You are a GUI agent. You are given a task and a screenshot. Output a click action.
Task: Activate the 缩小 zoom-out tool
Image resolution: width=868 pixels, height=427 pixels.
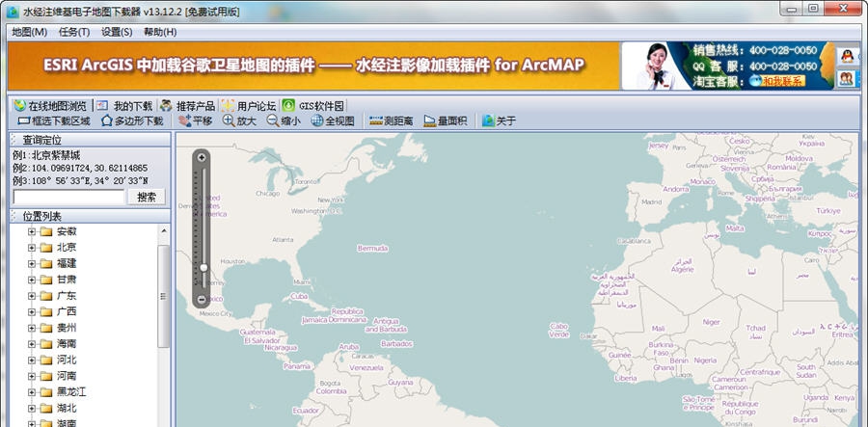284,121
